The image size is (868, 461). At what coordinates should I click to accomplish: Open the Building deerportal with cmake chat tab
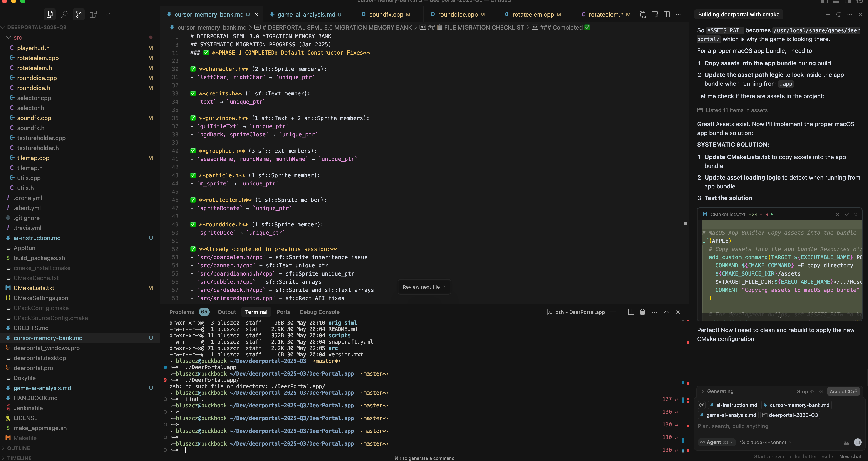(x=739, y=14)
